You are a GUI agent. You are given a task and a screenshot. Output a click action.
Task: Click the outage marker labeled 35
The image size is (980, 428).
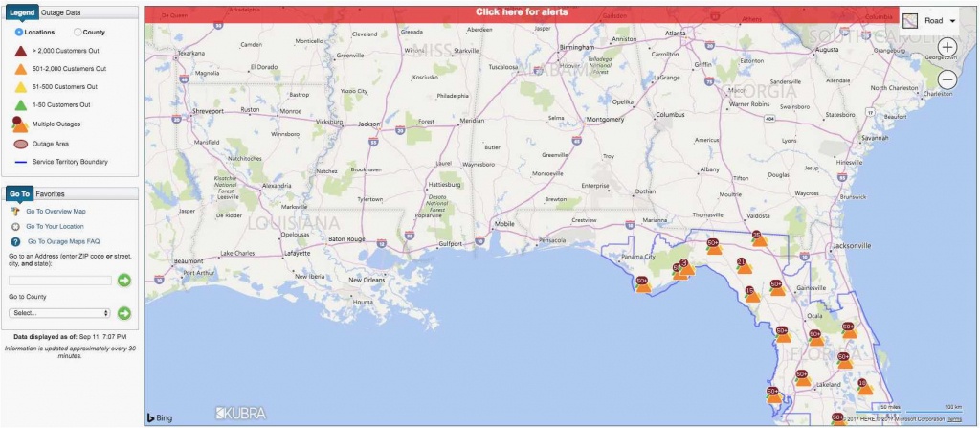pyautogui.click(x=758, y=237)
